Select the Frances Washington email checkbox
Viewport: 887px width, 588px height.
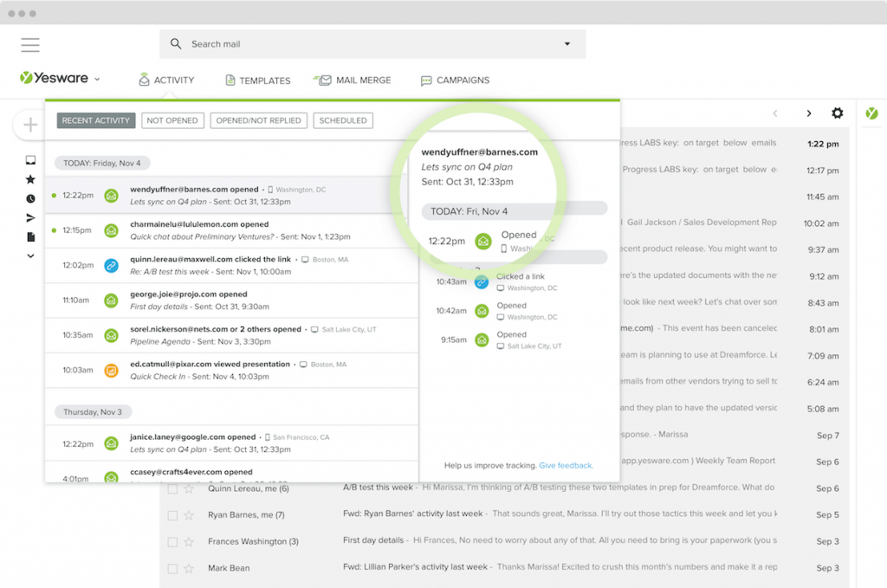[x=172, y=542]
